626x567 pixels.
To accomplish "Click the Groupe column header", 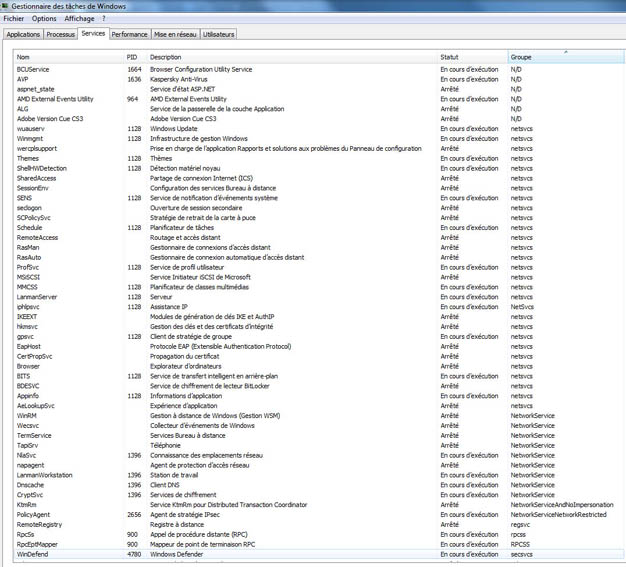I will click(x=566, y=57).
